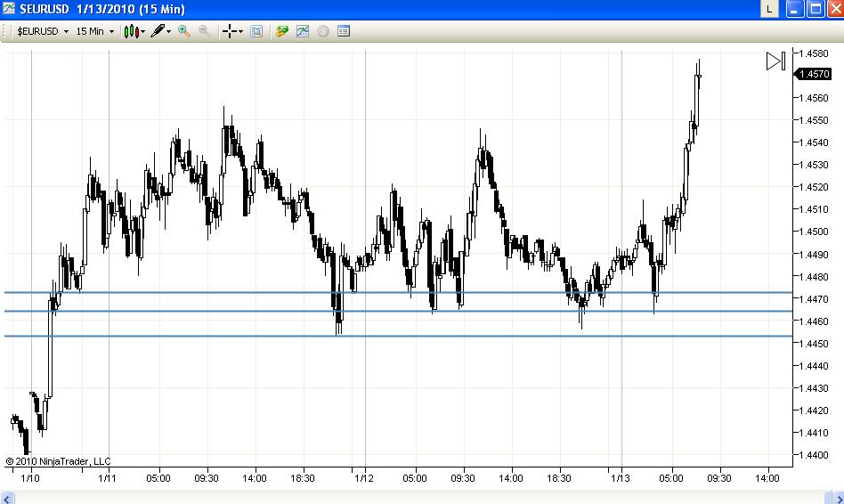Click the 1/10 date axis label
The width and height of the screenshot is (844, 504).
29,478
